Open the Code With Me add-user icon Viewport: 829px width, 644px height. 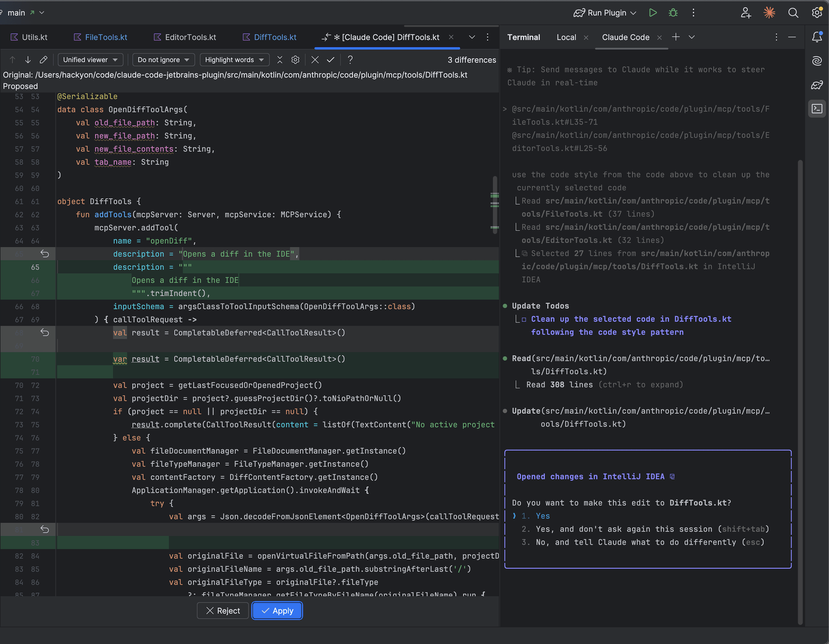coord(746,12)
